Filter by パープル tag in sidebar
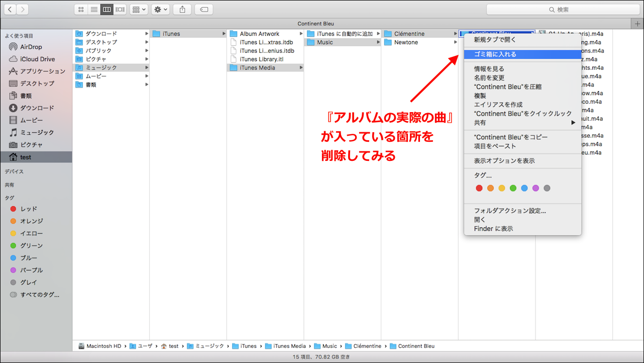The image size is (644, 363). pos(36,270)
